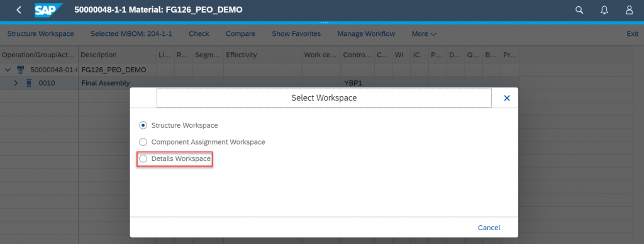
Task: Click the WI column header
Action: click(401, 55)
